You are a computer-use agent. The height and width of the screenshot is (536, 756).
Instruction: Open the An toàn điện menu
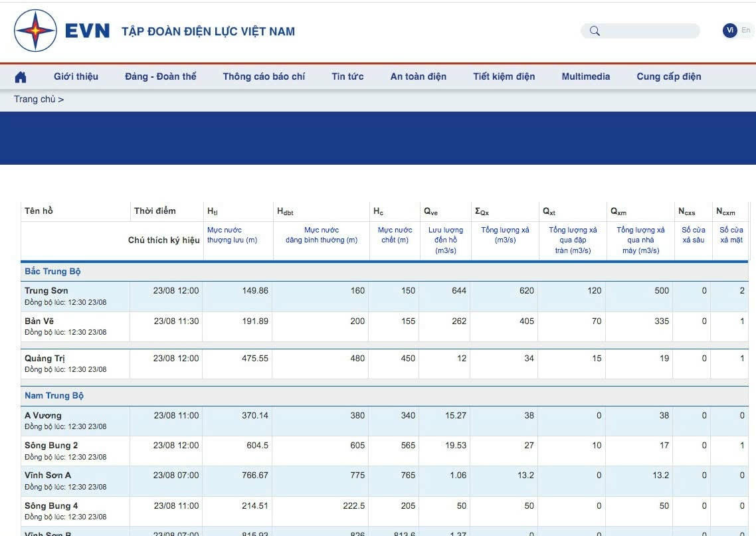tap(418, 76)
